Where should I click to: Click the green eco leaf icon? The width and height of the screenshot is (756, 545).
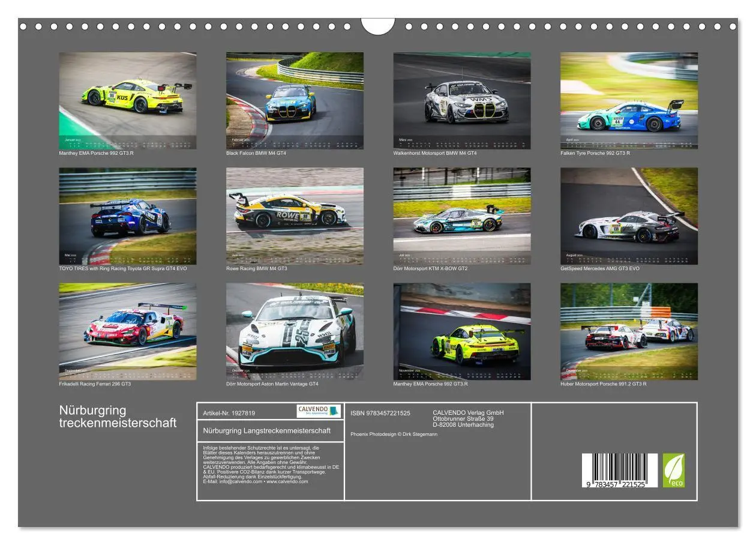tap(673, 470)
